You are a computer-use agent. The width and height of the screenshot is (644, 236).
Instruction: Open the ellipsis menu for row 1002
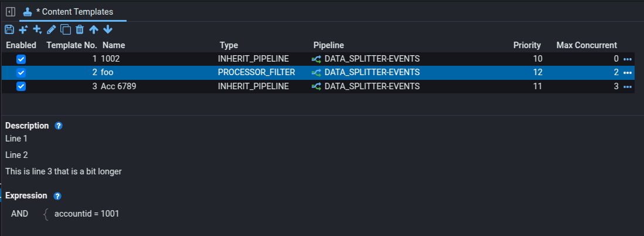[628, 59]
